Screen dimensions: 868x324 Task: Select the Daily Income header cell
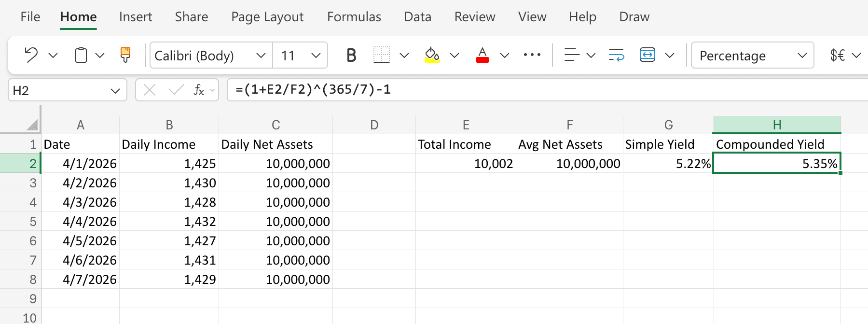click(169, 144)
